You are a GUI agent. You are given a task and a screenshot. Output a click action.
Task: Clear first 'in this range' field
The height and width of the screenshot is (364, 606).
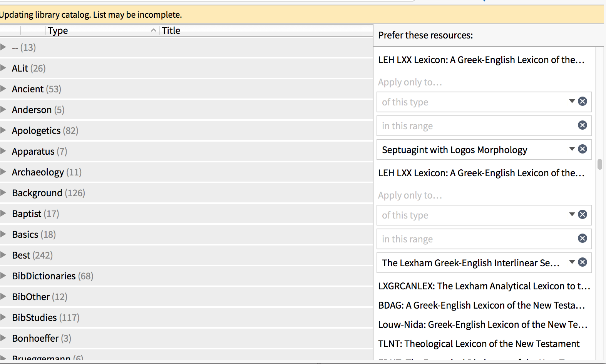tap(583, 125)
